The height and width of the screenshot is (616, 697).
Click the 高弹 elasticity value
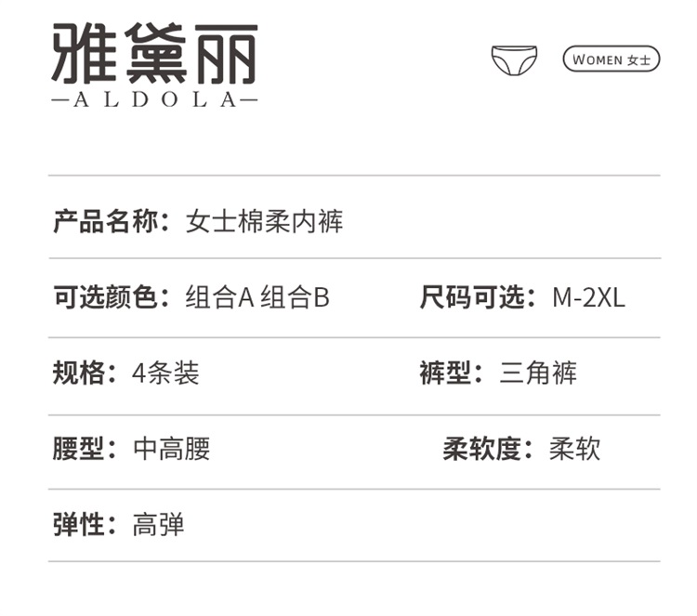[159, 524]
